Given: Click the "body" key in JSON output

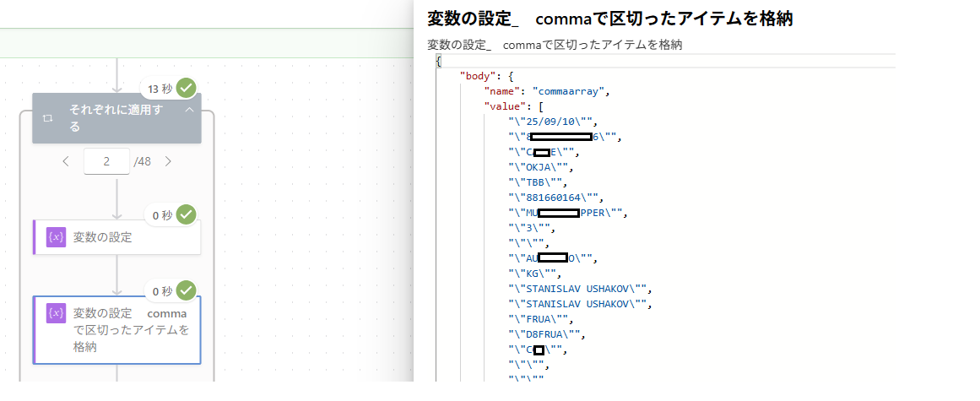Looking at the screenshot, I should coord(478,77).
